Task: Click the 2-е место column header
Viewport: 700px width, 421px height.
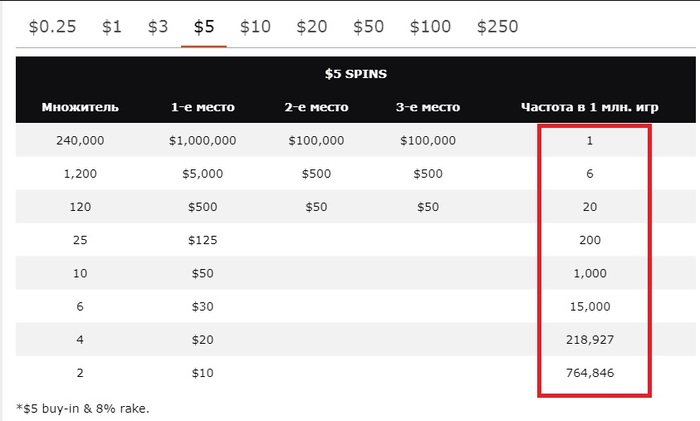Action: [x=317, y=107]
